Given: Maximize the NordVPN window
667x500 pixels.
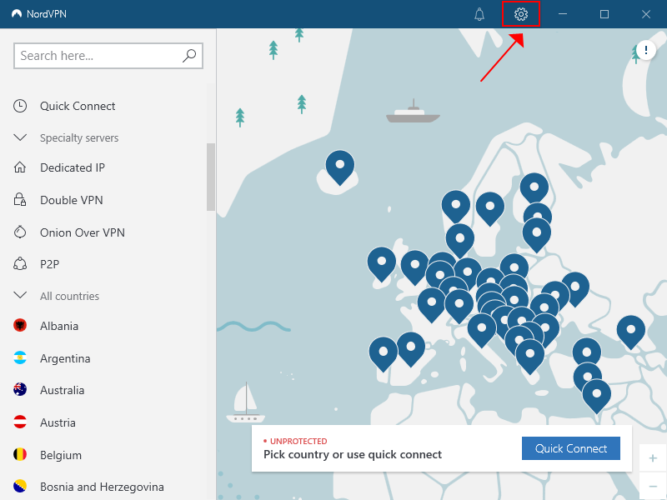Looking at the screenshot, I should coord(604,14).
